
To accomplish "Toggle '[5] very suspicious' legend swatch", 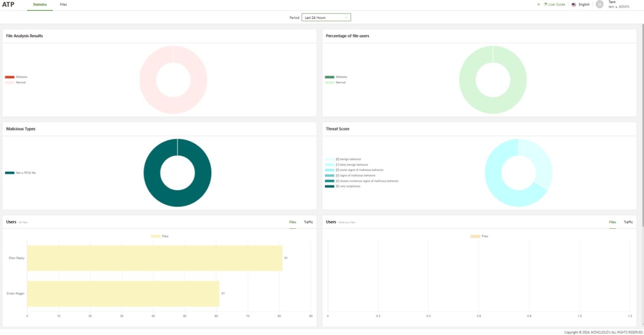I will click(330, 186).
